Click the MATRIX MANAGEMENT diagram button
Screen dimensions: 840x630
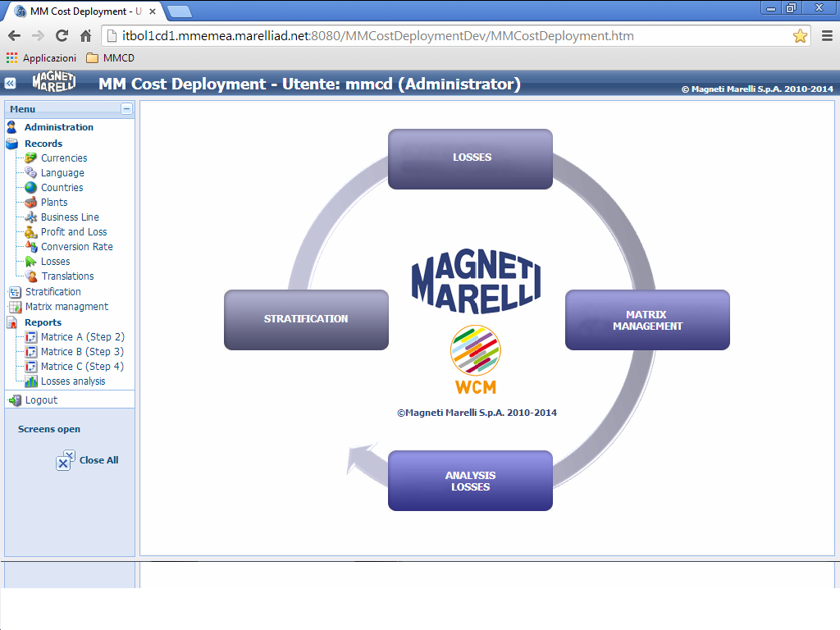coord(647,320)
